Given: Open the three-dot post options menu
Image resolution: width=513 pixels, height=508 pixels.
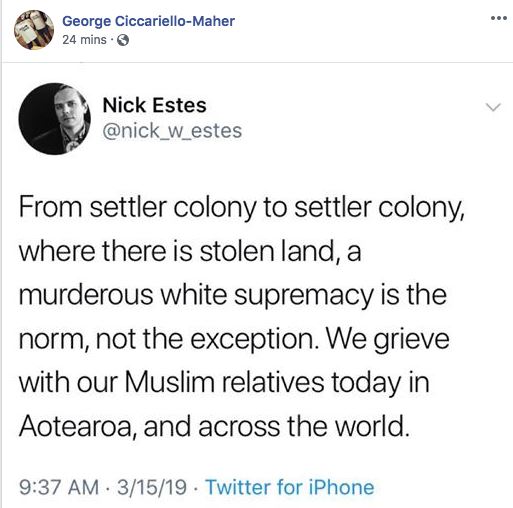Looking at the screenshot, I should (499, 18).
